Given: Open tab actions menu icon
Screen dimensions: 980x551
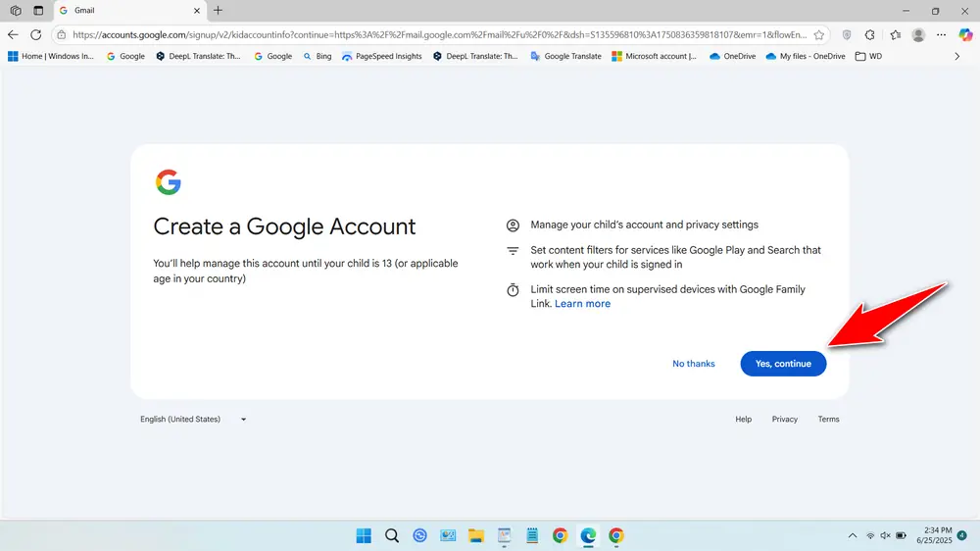Looking at the screenshot, I should coord(38,11).
